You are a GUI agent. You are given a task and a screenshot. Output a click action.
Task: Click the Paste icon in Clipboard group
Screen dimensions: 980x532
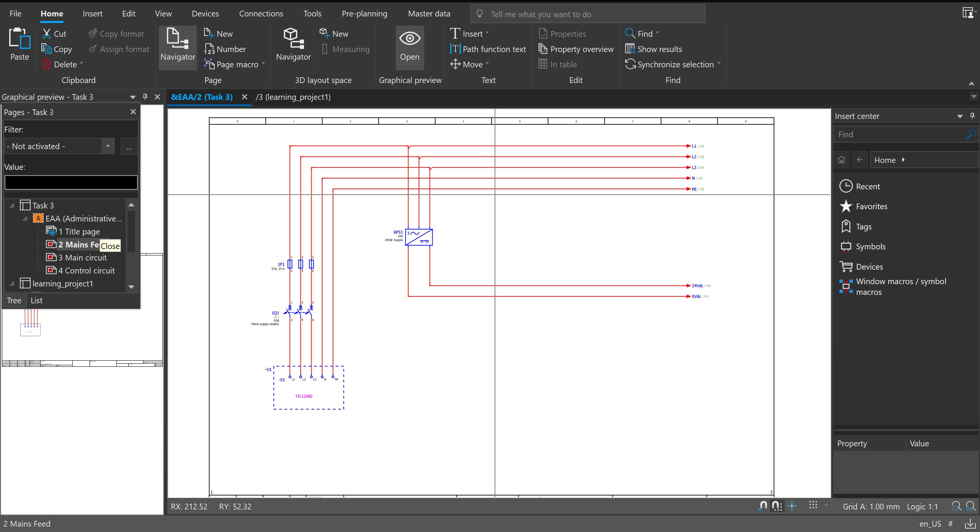coord(20,39)
